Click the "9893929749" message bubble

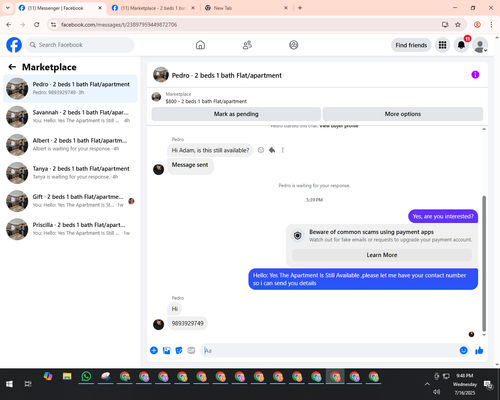coord(187,323)
